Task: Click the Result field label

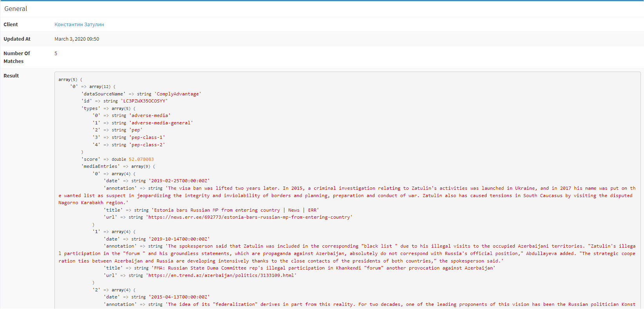Action: point(11,76)
